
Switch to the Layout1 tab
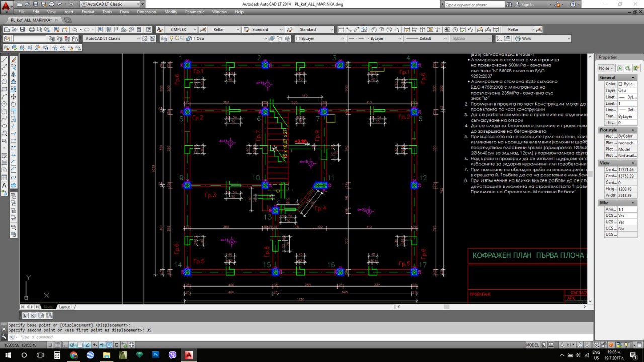pyautogui.click(x=65, y=307)
